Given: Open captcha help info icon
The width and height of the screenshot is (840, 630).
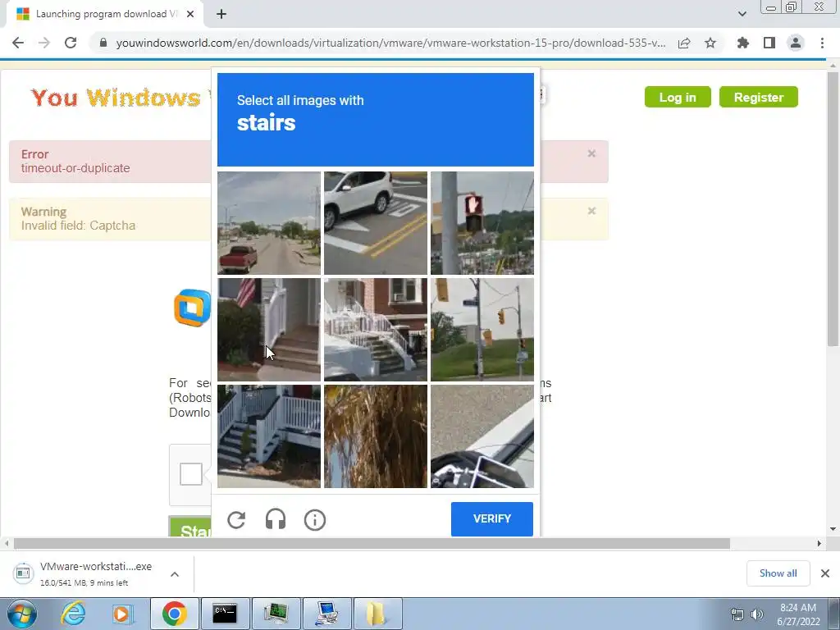Looking at the screenshot, I should tap(315, 519).
